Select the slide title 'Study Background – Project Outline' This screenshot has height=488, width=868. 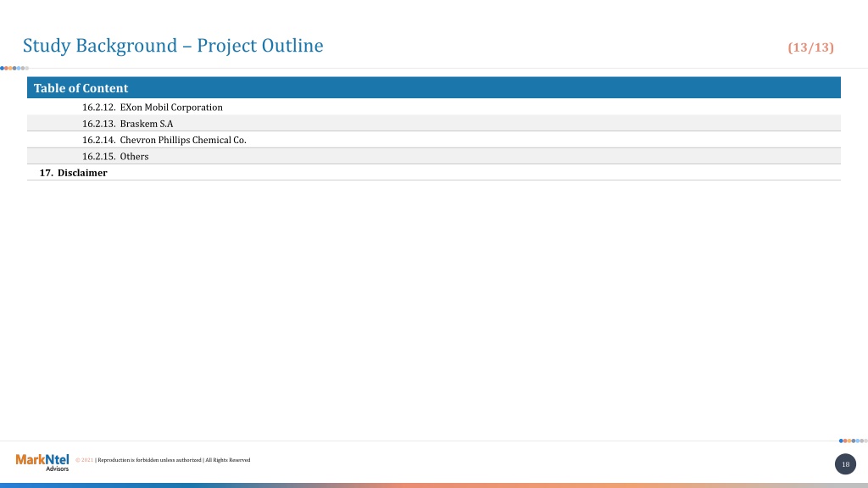(x=173, y=46)
